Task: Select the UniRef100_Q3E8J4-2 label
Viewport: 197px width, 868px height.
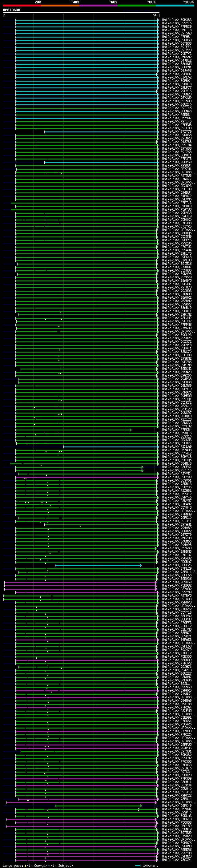Action: [179, 572]
